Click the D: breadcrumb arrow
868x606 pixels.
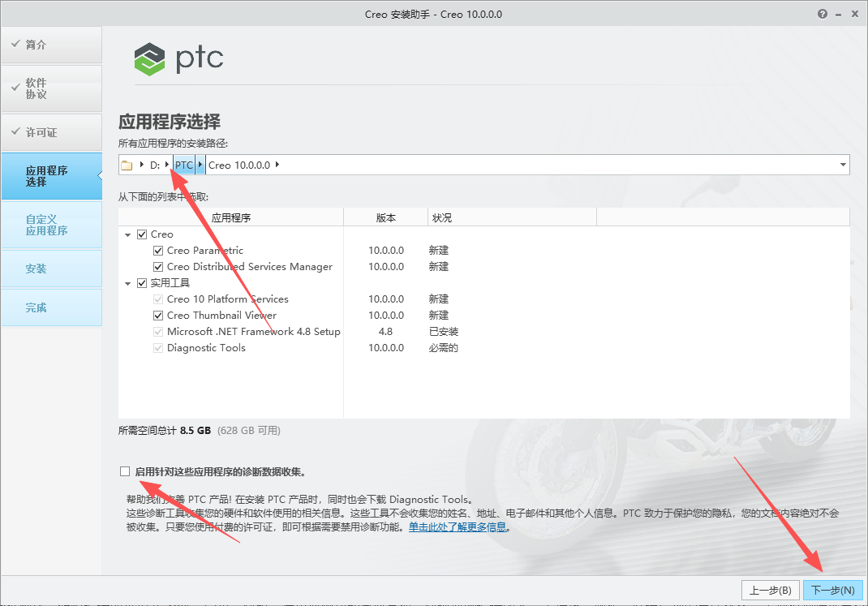tap(165, 164)
